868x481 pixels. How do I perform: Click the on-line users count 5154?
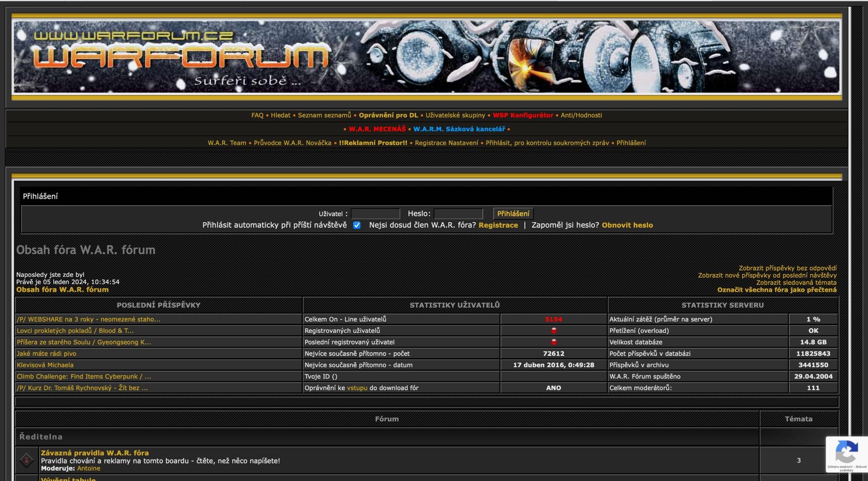553,319
